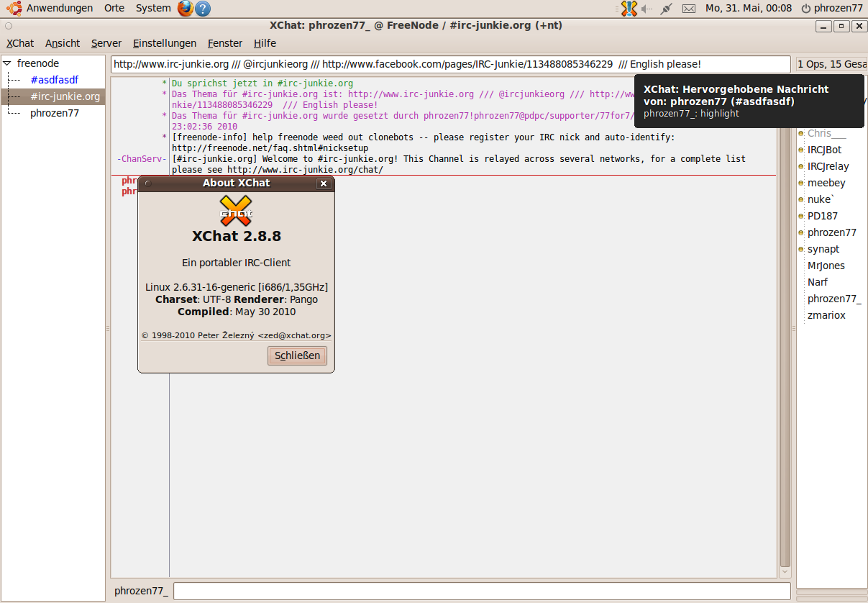Launch Firefox from the top panel
Image resolution: width=868 pixels, height=603 pixels.
click(186, 9)
